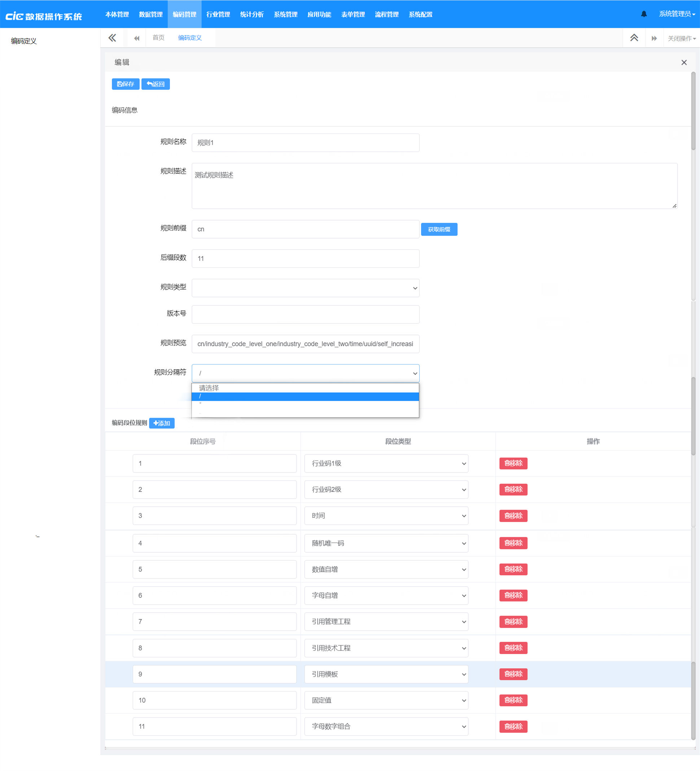The width and height of the screenshot is (700, 771).
Task: Open segment type dropdown showing 时间
Action: coord(386,515)
